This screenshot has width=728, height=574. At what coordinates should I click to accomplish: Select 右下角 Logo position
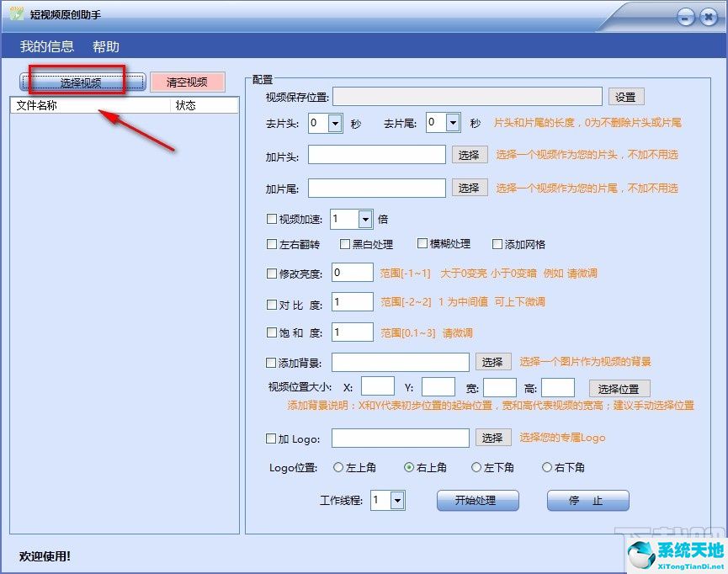547,467
